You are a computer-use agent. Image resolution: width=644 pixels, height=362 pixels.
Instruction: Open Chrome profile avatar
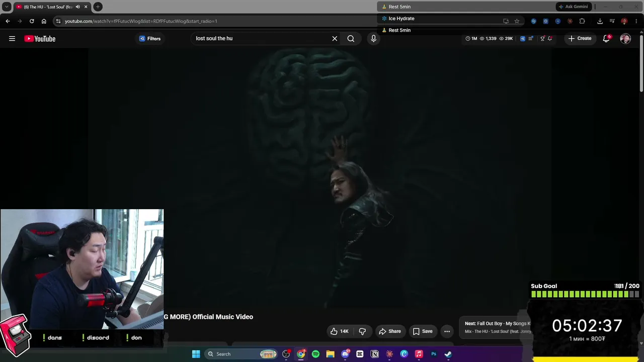click(624, 21)
